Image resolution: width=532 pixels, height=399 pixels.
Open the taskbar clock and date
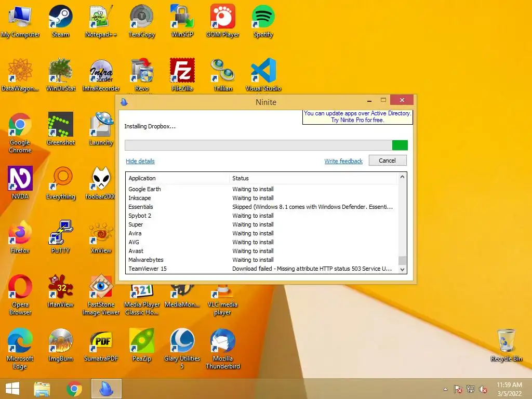coord(509,389)
